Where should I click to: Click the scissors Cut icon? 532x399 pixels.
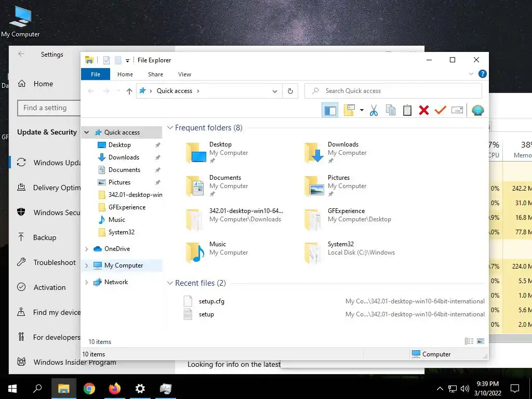(x=374, y=110)
